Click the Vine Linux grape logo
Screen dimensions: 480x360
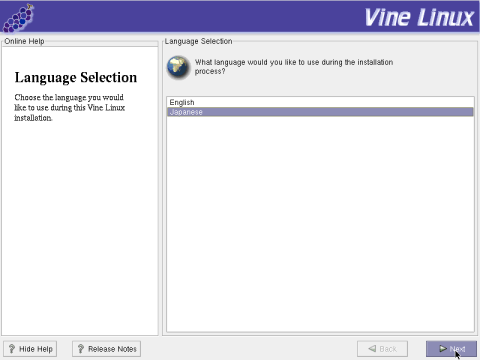pos(18,18)
